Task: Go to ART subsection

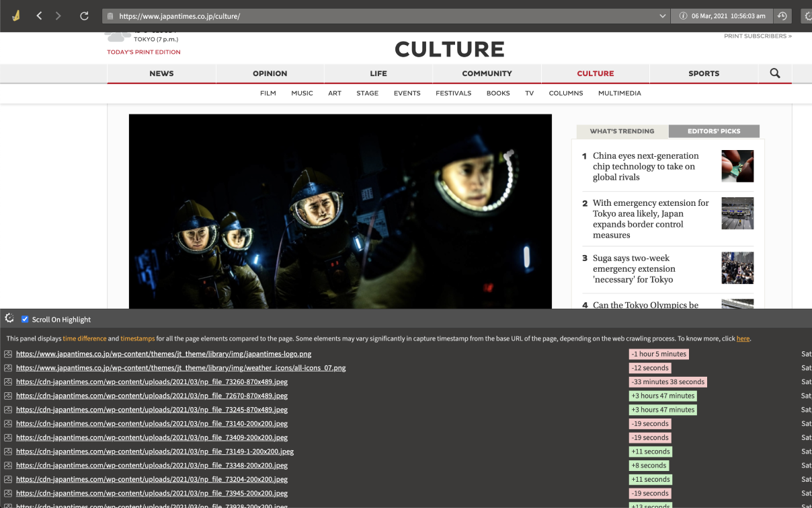Action: click(x=335, y=94)
